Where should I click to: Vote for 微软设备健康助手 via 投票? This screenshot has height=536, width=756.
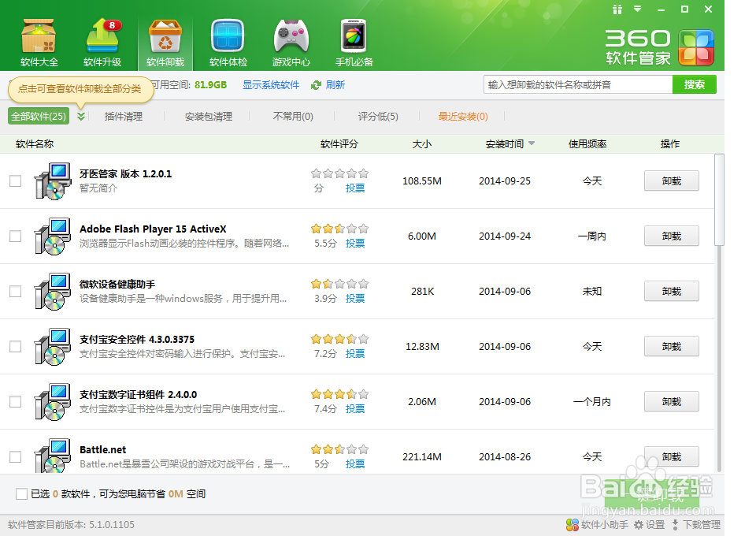355,299
